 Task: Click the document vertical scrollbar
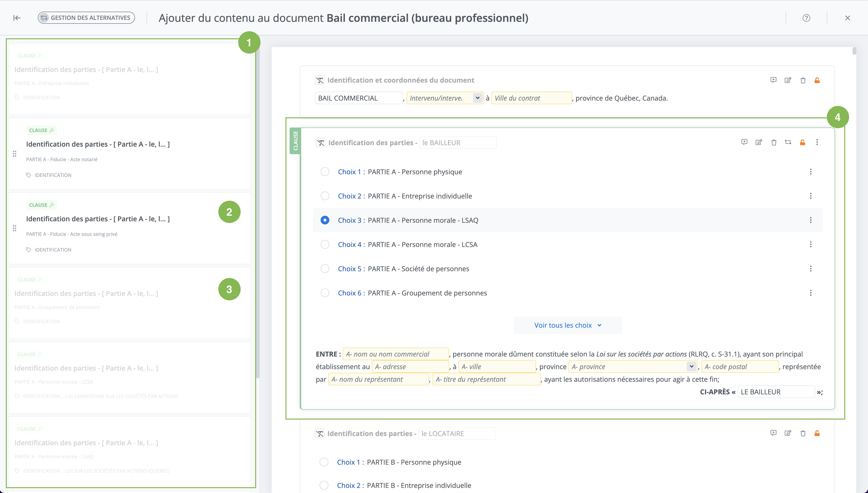tap(854, 51)
